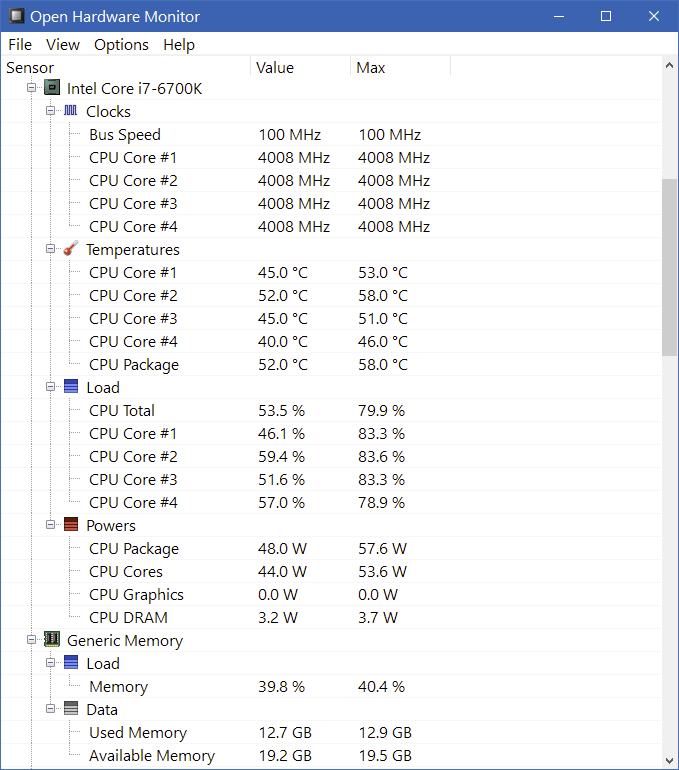679x770 pixels.
Task: Open the Help menu
Action: (179, 45)
